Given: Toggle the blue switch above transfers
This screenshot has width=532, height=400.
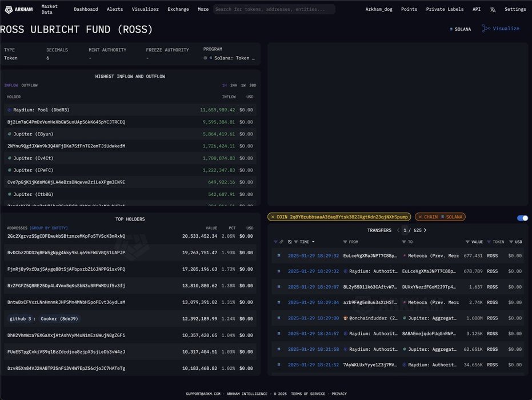Looking at the screenshot, I should click(522, 218).
